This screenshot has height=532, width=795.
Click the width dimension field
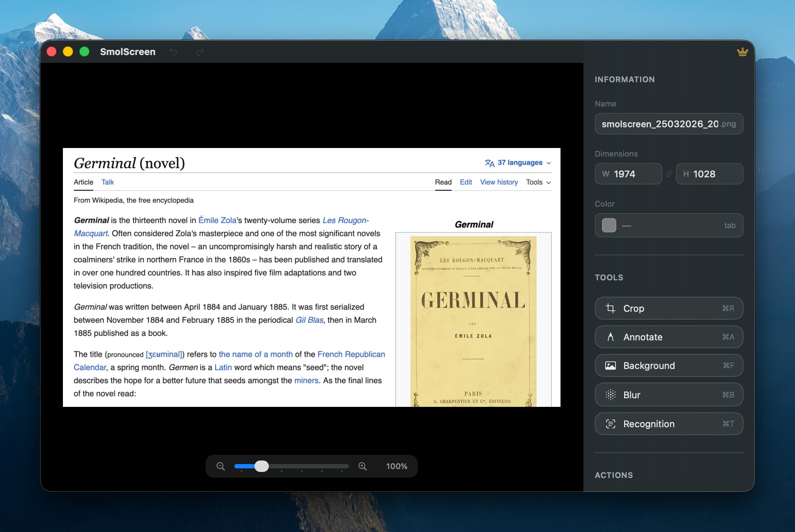(628, 174)
